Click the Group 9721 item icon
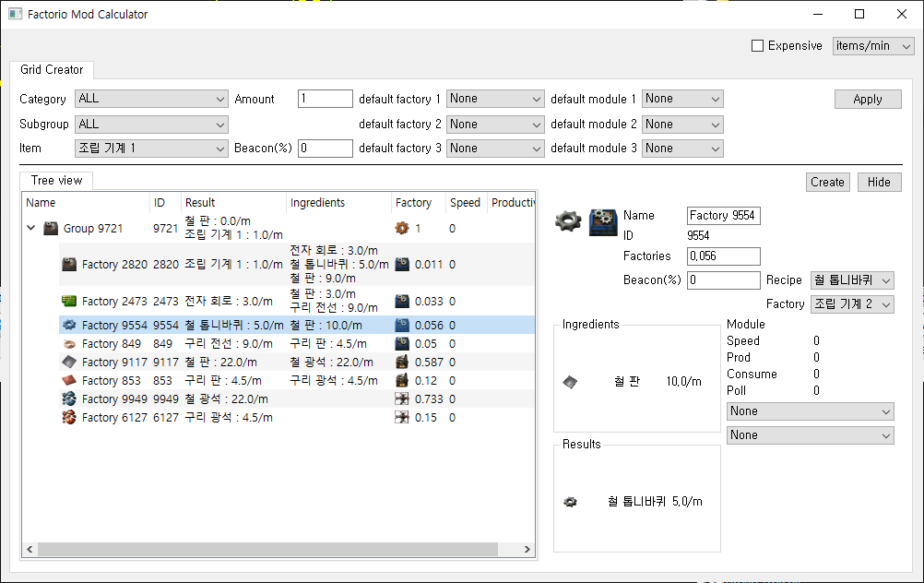This screenshot has height=583, width=924. tap(52, 228)
